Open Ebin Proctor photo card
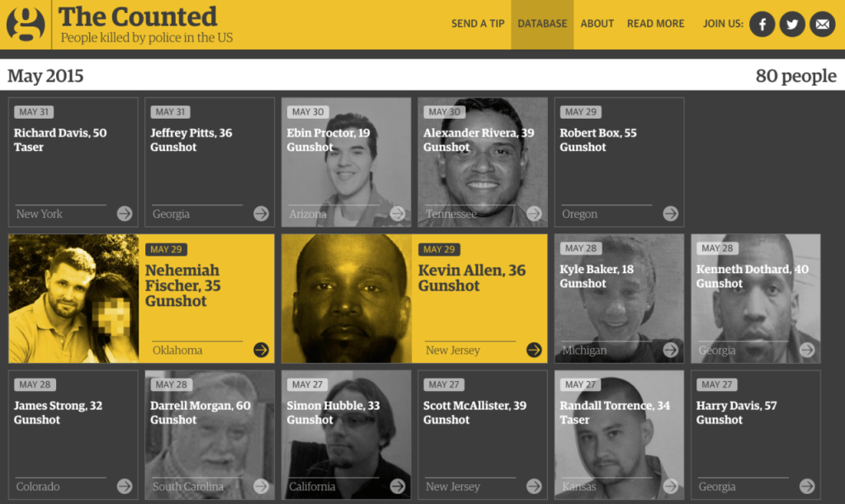Image resolution: width=845 pixels, height=504 pixels. (346, 162)
